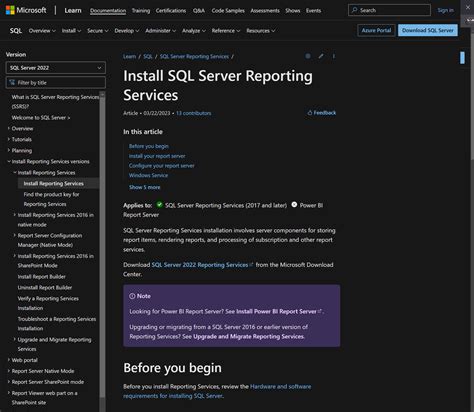
Task: Open the Develop dropdown menu
Action: click(x=127, y=31)
